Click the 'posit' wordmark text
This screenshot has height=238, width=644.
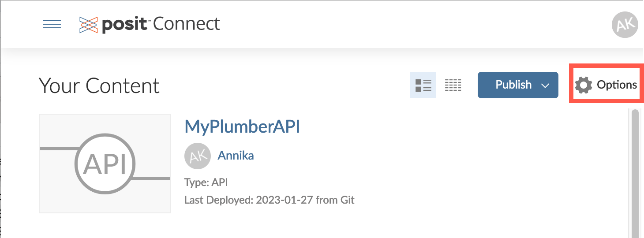coord(124,25)
